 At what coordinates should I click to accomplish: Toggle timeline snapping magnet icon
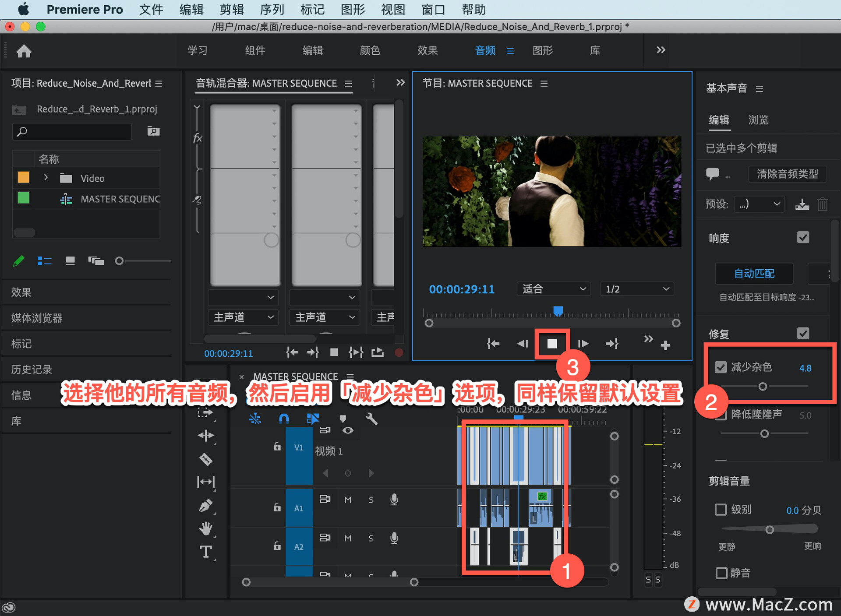click(x=284, y=419)
